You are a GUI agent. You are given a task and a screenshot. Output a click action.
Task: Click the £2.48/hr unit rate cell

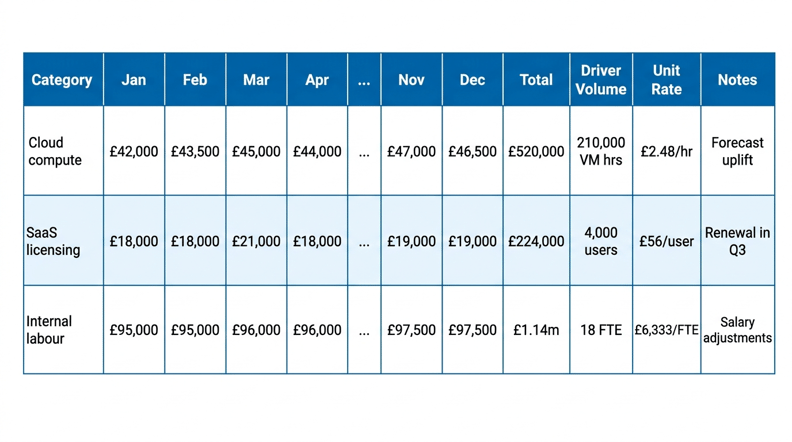tap(666, 152)
